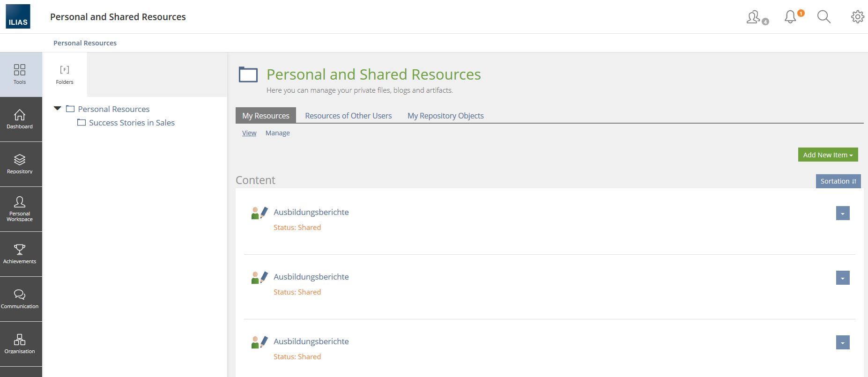The height and width of the screenshot is (377, 868).
Task: Select the Folders tool icon
Action: click(x=65, y=74)
